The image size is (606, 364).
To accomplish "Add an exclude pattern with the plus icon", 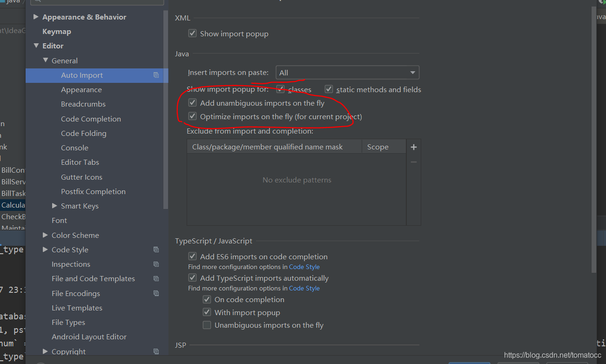I will point(413,147).
